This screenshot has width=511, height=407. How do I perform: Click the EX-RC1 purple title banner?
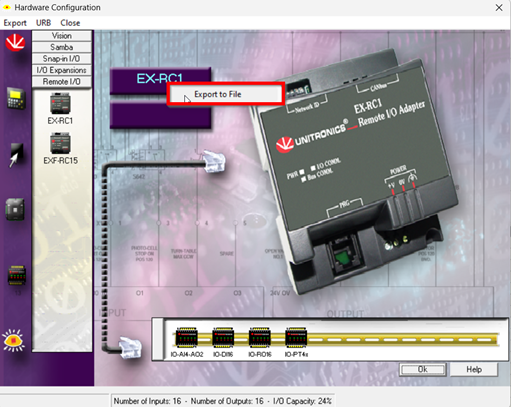click(x=160, y=80)
